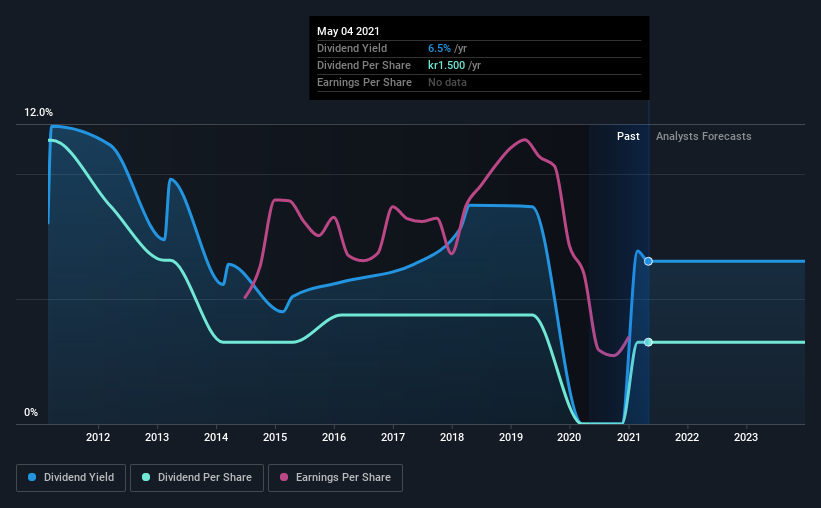Click the 0% y-axis label
This screenshot has height=508, width=821.
(31, 412)
